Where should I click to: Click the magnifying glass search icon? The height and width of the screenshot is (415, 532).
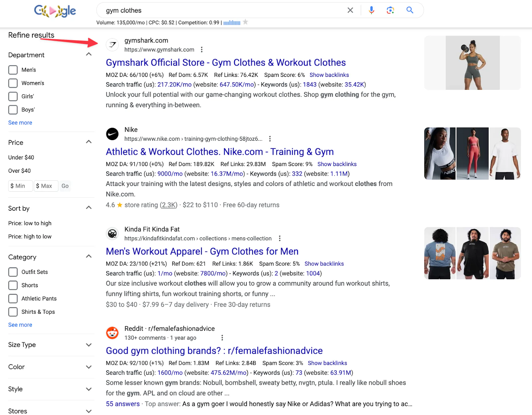coord(410,10)
